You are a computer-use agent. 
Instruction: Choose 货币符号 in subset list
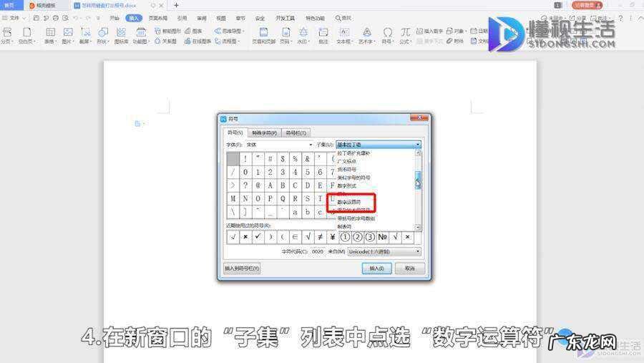[346, 170]
